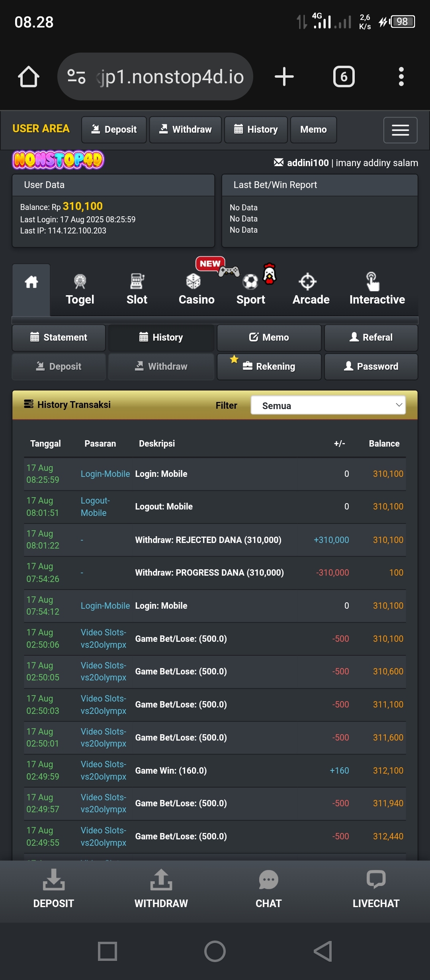The width and height of the screenshot is (430, 980).
Task: Open the Togel game category
Action: (x=80, y=290)
